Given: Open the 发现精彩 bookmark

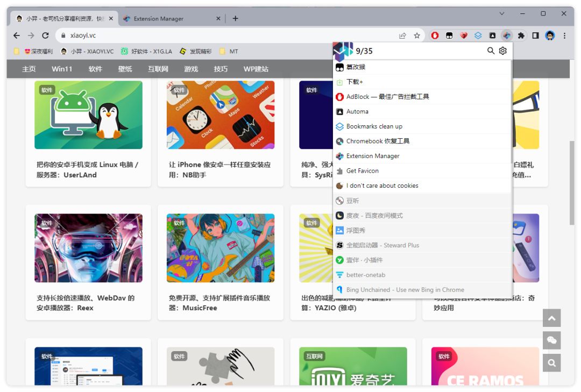Looking at the screenshot, I should 196,52.
